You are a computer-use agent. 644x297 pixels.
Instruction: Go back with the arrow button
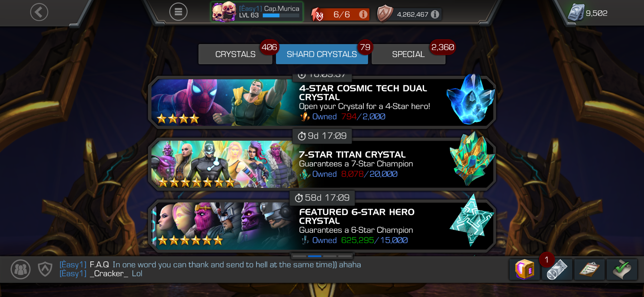tap(39, 12)
